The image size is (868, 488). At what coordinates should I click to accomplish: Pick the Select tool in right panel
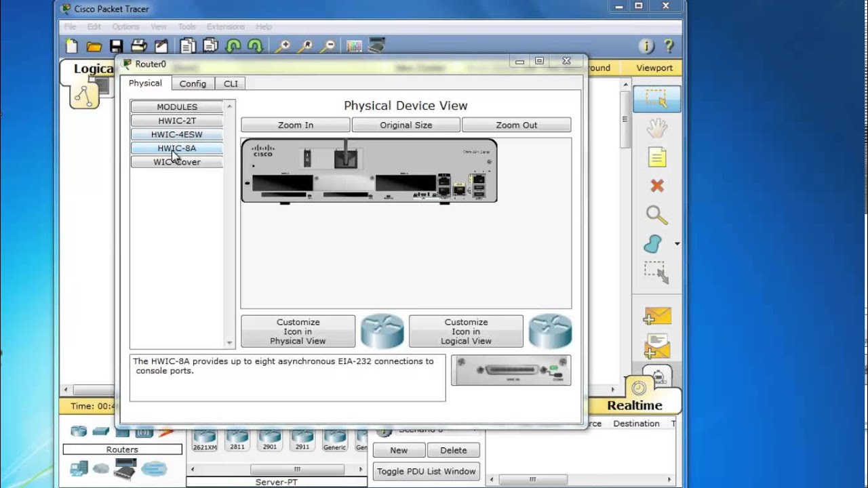(x=656, y=99)
